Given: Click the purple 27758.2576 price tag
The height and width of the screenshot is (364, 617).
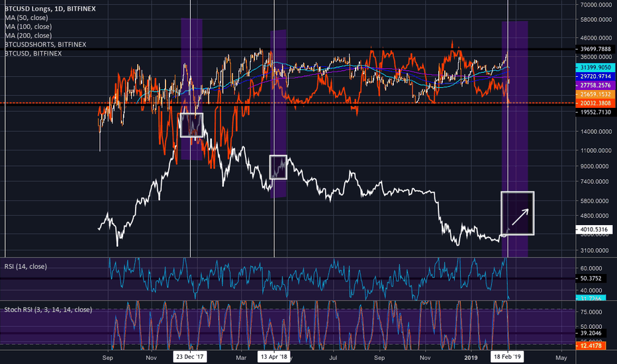Looking at the screenshot, I should point(595,85).
